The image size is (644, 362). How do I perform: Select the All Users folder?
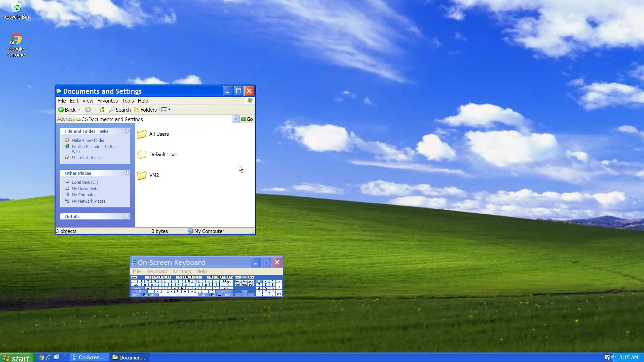click(x=159, y=134)
